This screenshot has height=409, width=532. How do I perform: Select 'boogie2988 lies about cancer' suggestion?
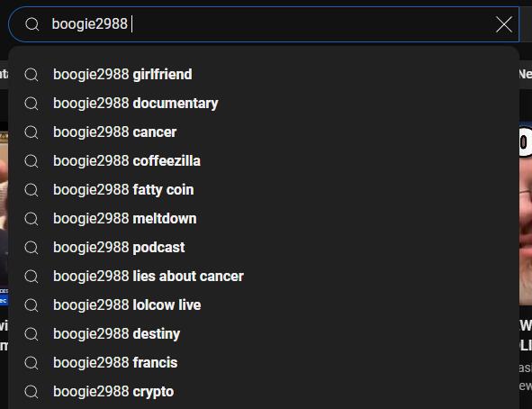pos(264,277)
